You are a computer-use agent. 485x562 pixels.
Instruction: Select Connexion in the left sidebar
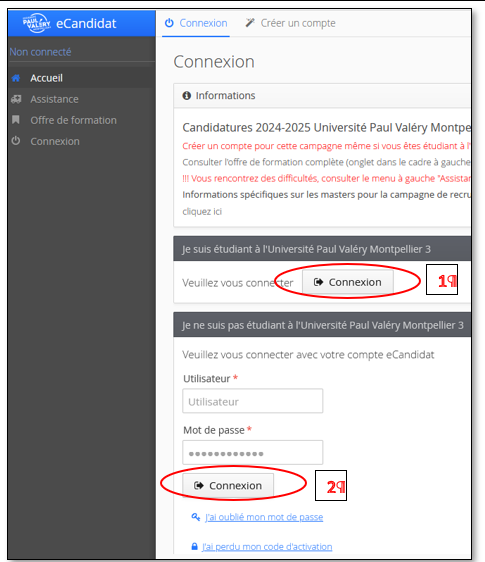(x=82, y=141)
